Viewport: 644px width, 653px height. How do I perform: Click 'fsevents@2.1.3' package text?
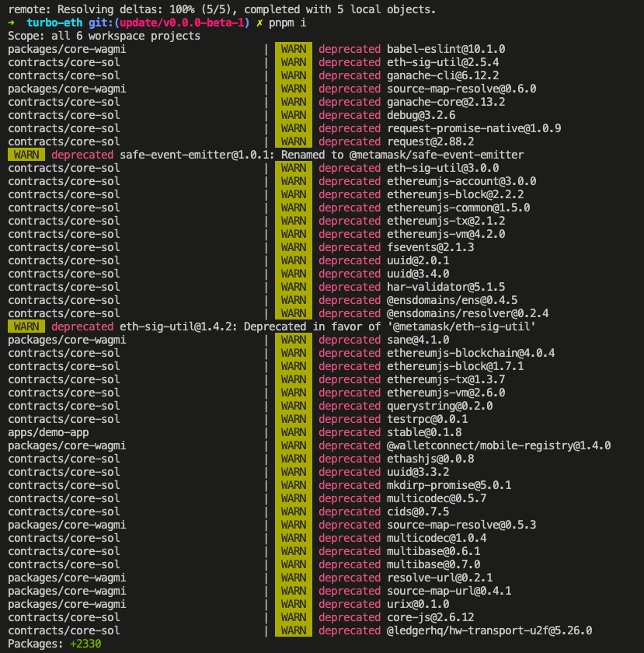[430, 247]
